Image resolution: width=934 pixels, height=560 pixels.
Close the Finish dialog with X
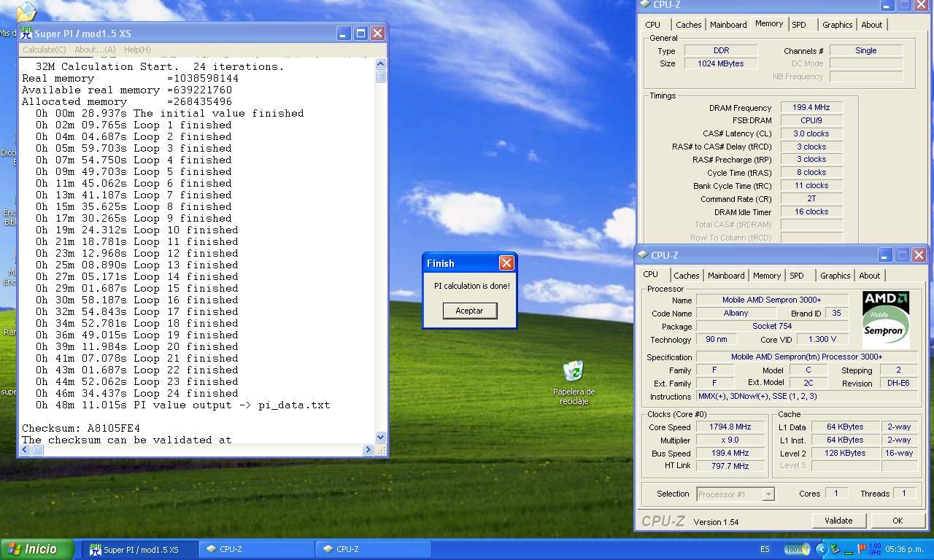click(506, 263)
